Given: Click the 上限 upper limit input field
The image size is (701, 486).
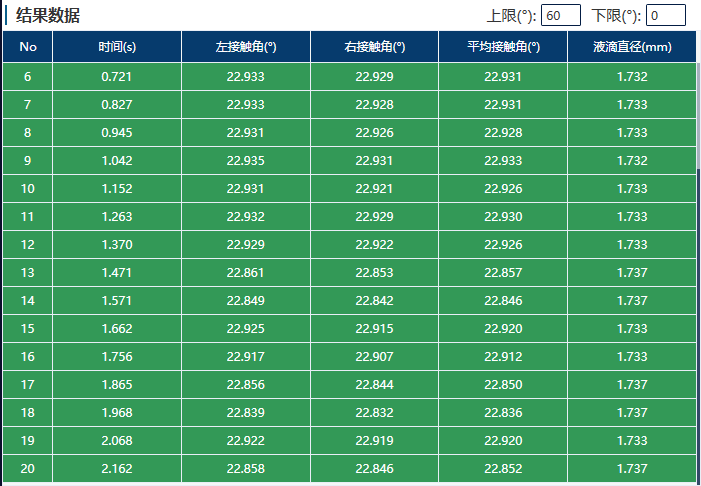Looking at the screenshot, I should click(560, 15).
